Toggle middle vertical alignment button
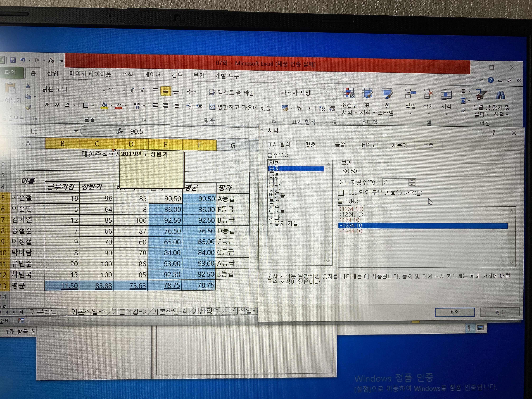 (x=165, y=91)
